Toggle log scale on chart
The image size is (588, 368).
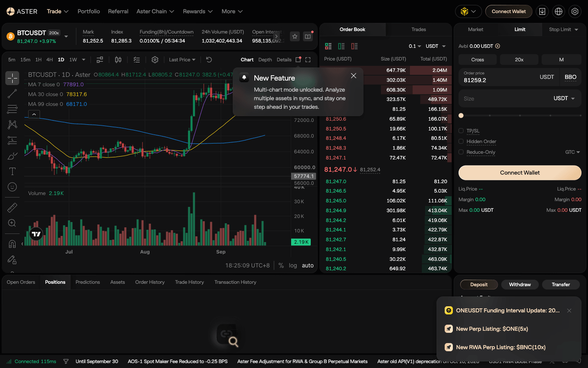click(293, 265)
